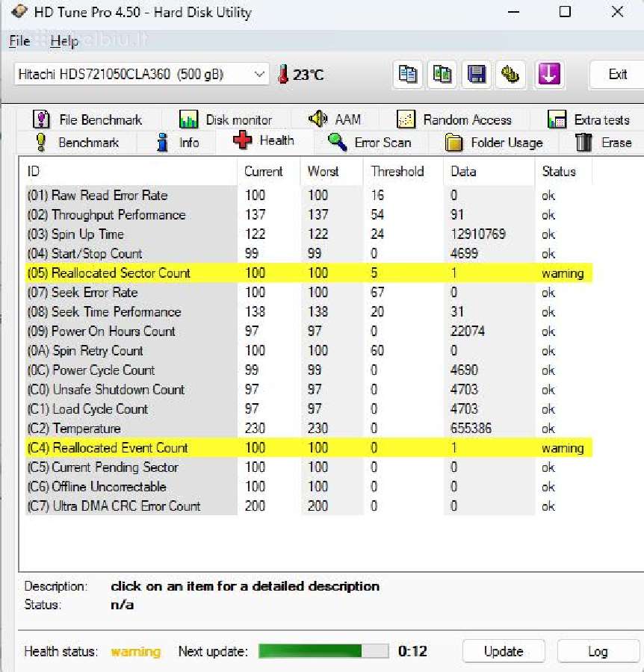Click the Folder Usage folder icon
Screen dimensions: 644x672
[x=453, y=143]
